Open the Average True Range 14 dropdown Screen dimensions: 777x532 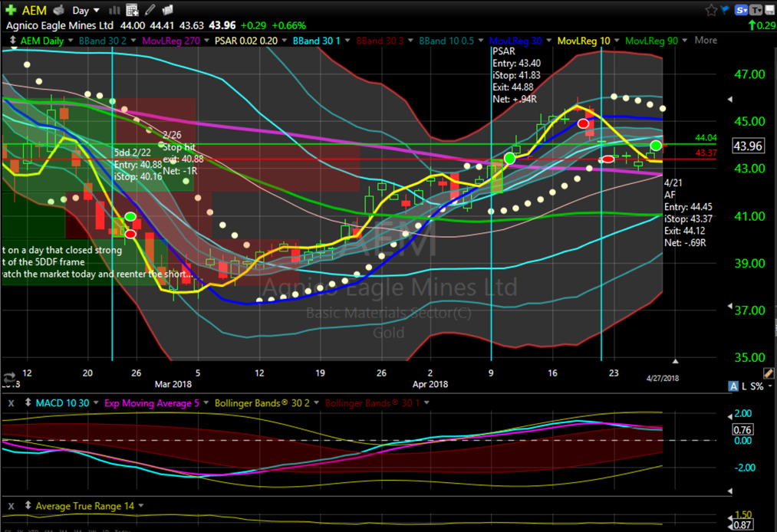point(141,506)
